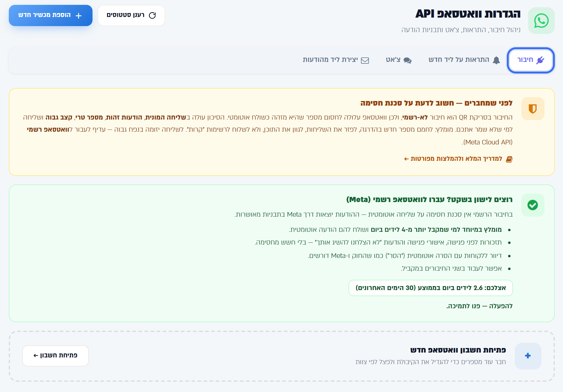Click the subtitle ניהול חיבור, התראות, צ'אט ותבניות הודעה
Screen dimensions: 563x392
461,30
